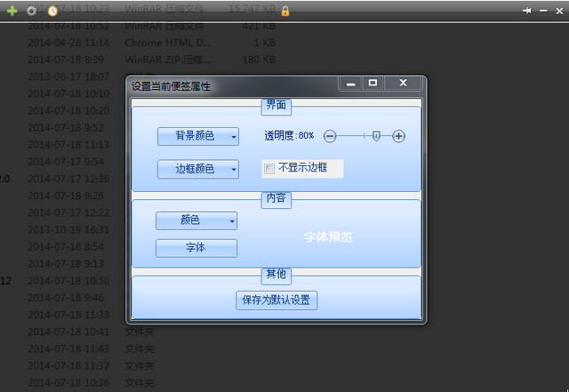Click the clock reminder icon
569x392 pixels.
(52, 11)
